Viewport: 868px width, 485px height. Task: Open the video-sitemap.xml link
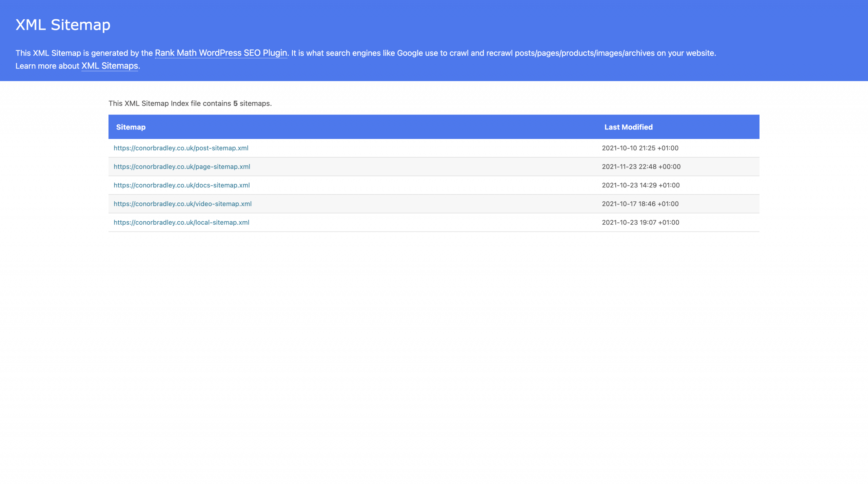[x=182, y=204]
